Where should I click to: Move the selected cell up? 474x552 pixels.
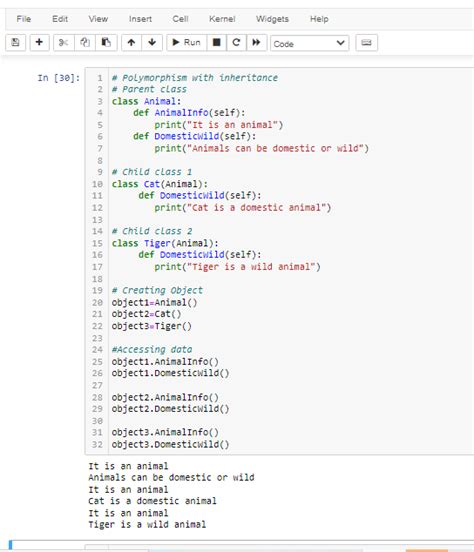(131, 43)
